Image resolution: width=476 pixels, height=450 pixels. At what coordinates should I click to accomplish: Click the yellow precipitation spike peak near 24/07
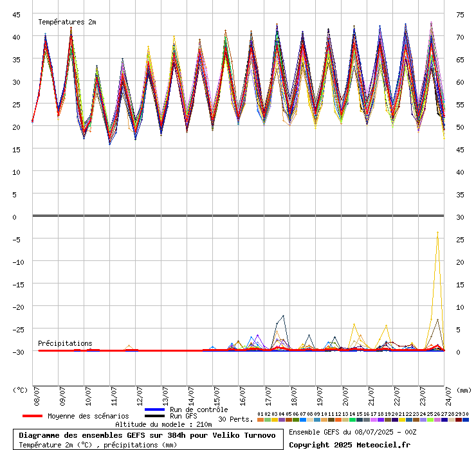(437, 233)
